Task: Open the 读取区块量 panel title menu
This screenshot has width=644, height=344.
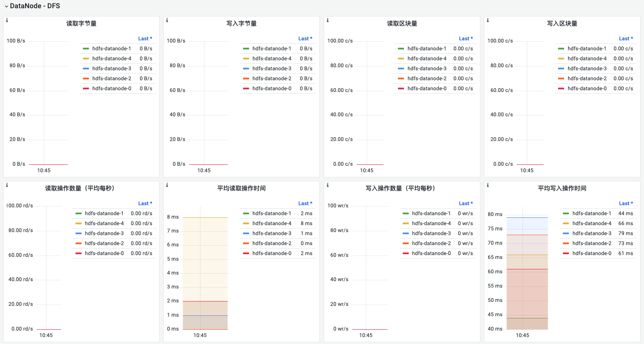Action: tap(402, 23)
